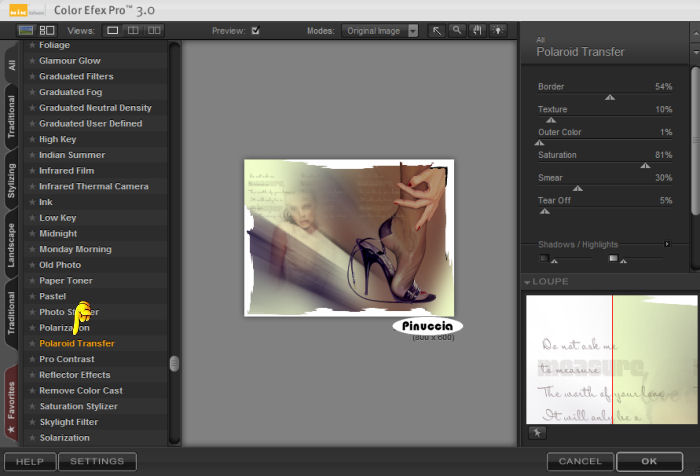The width and height of the screenshot is (700, 476).
Task: Switch to single image view
Action: point(113,31)
